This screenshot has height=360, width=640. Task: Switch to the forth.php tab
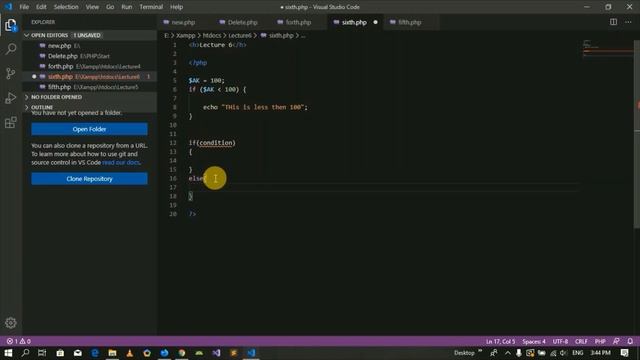point(298,22)
